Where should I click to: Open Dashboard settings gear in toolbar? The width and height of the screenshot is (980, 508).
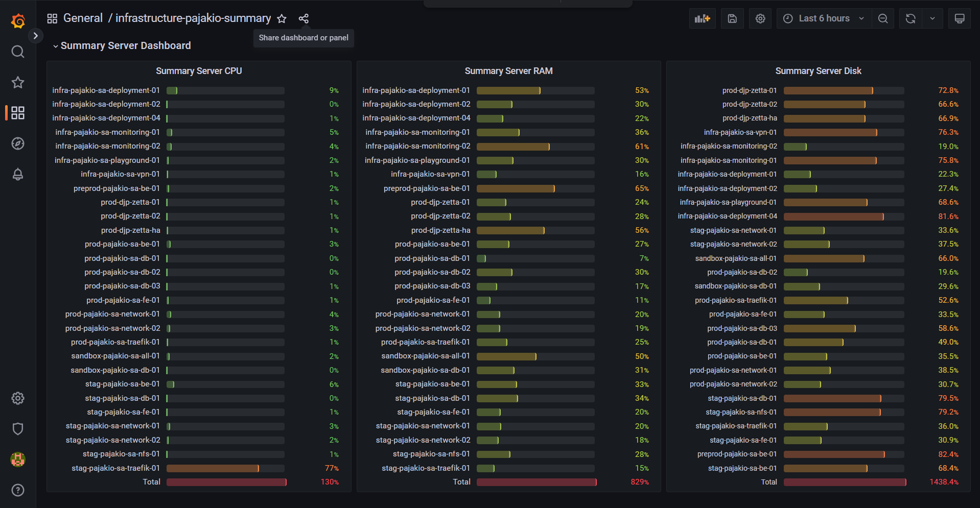tap(760, 18)
